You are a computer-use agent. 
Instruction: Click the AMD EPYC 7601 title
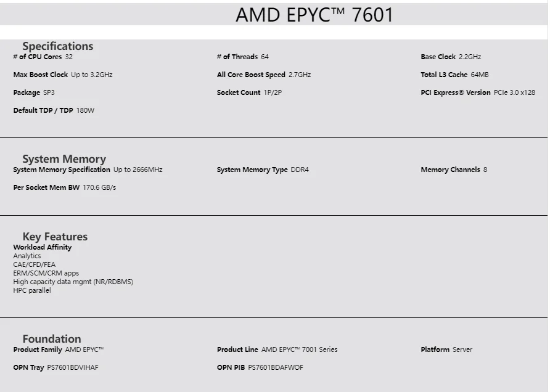(x=314, y=15)
